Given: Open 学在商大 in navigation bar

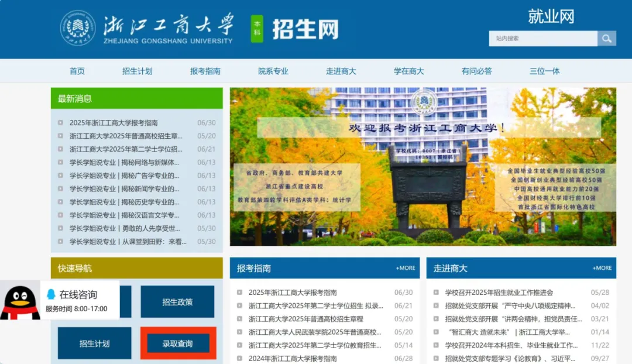Looking at the screenshot, I should (x=408, y=71).
